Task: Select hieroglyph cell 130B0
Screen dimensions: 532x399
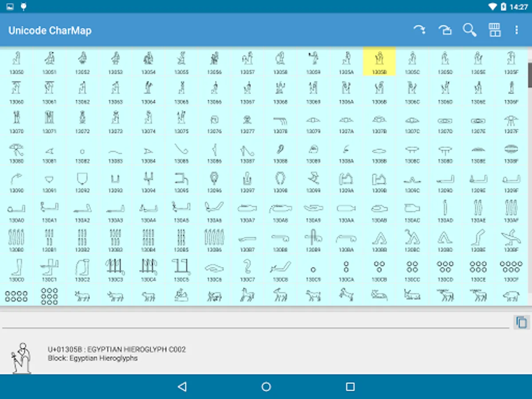Action: pos(16,240)
